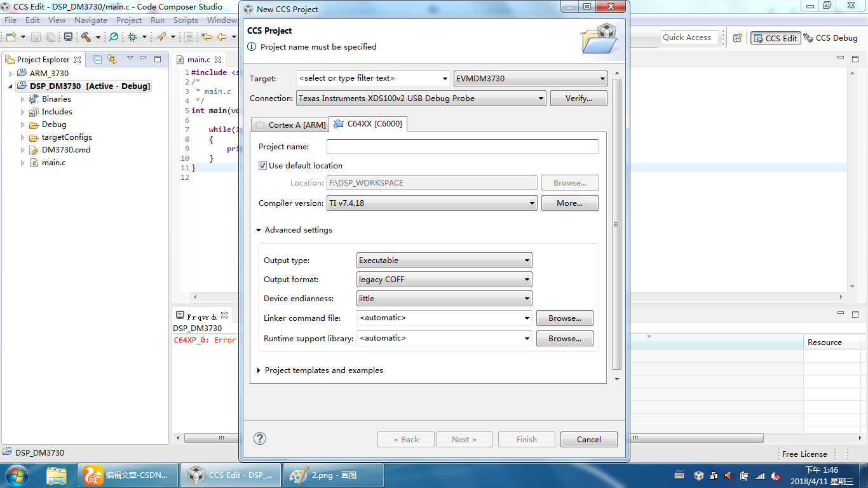Click the blue monitor console toolbar icon

[x=69, y=37]
